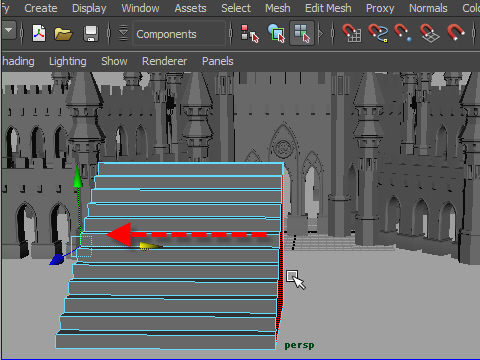Enable Snap to Curves magnet icon
Screen dimensions: 480x360
point(378,33)
